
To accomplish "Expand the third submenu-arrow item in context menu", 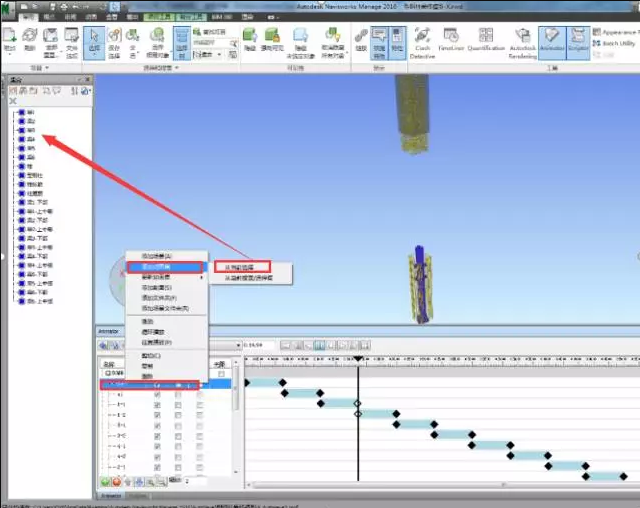I will point(165,277).
